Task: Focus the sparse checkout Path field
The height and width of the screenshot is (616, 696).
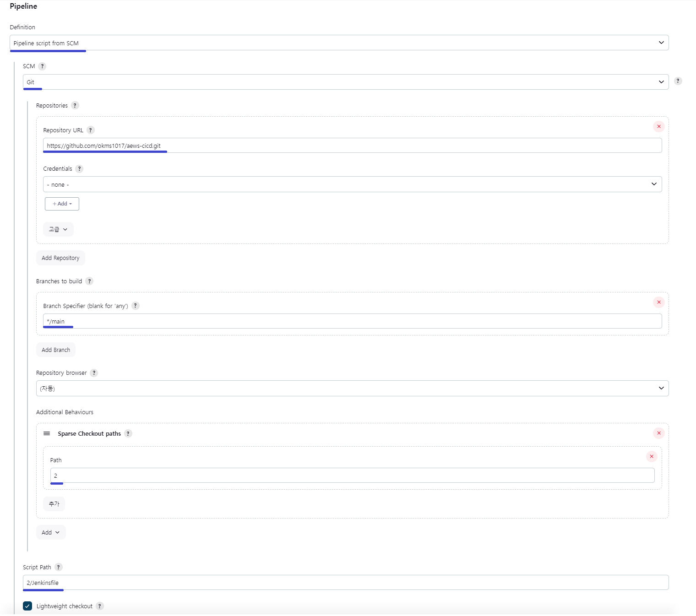Action: point(352,476)
